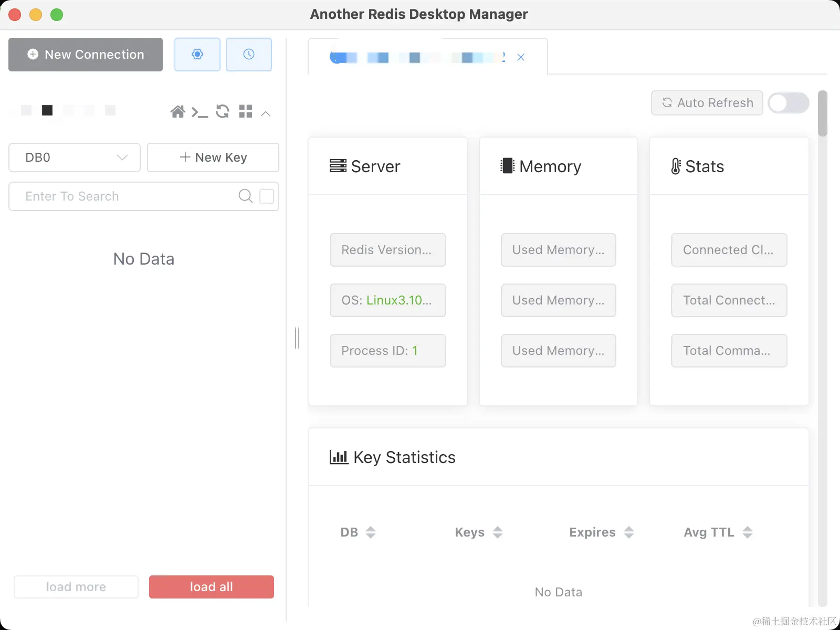Viewport: 840px width, 630px height.
Task: Click the Auto Refresh label button
Action: (707, 103)
